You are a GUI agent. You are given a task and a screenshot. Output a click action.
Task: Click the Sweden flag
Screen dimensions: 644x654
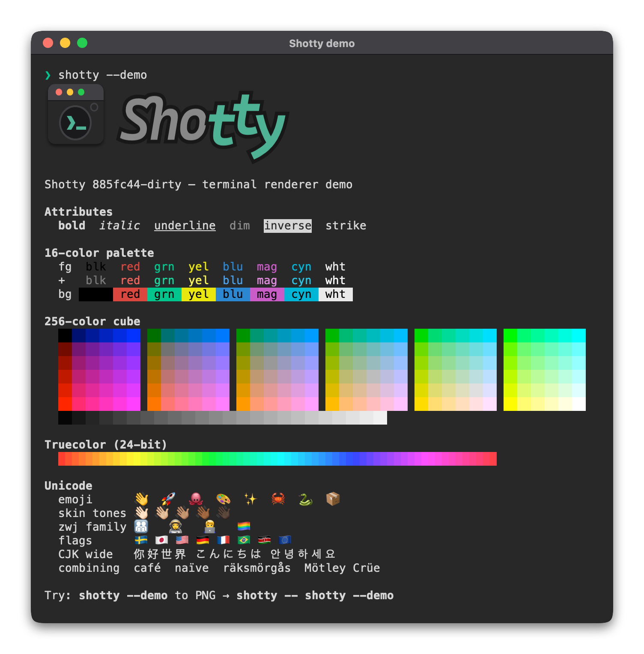click(141, 540)
